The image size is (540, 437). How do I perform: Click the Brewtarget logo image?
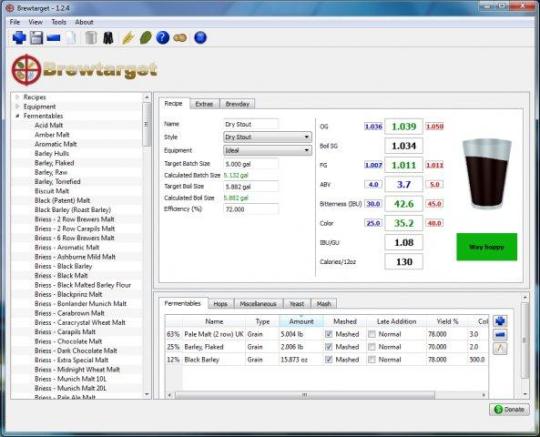[x=84, y=70]
